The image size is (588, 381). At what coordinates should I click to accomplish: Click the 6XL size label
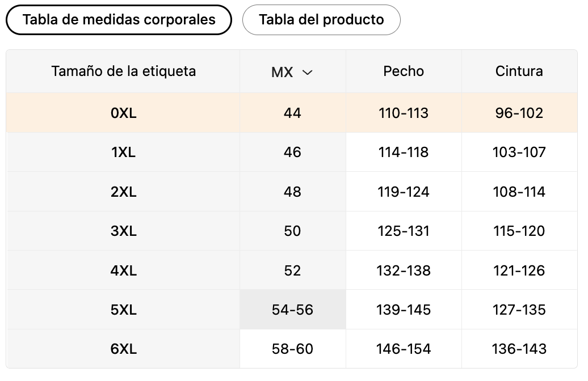click(x=123, y=349)
